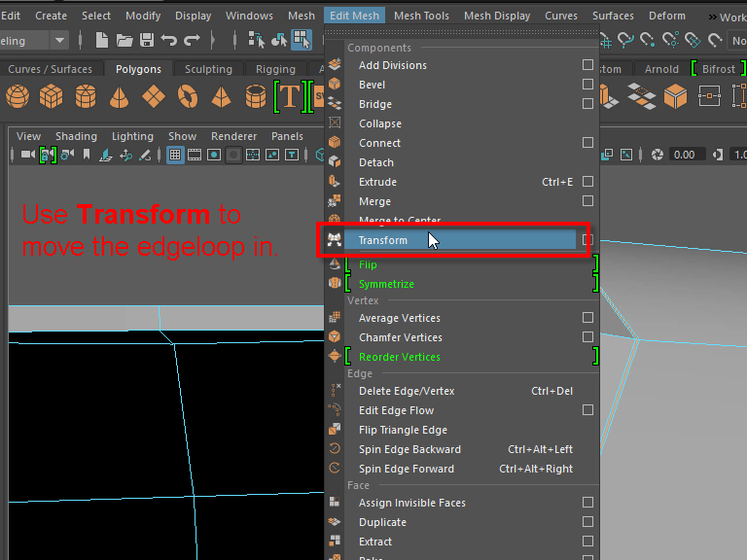The height and width of the screenshot is (560, 747).
Task: Switch to the Sculpting shelf tab
Action: click(x=208, y=69)
